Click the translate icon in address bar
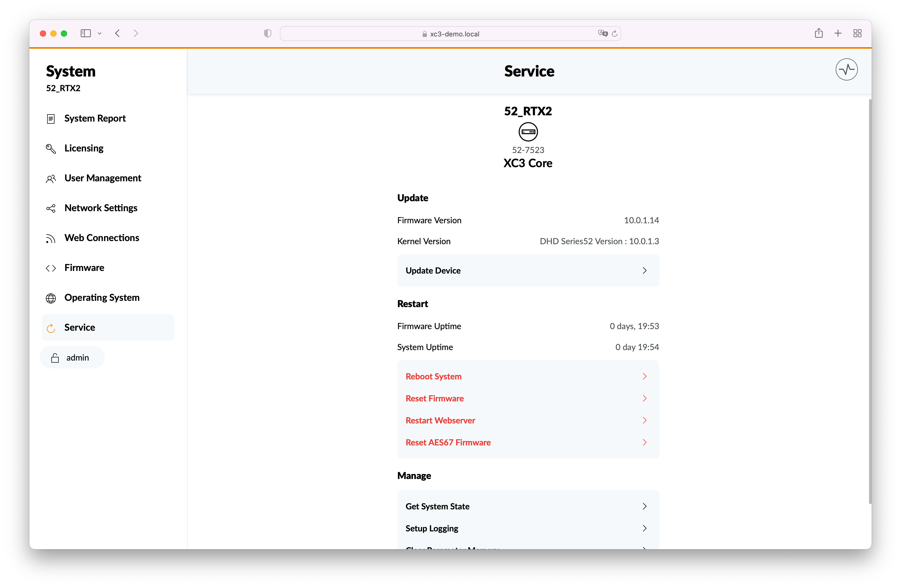The height and width of the screenshot is (588, 901). [603, 33]
